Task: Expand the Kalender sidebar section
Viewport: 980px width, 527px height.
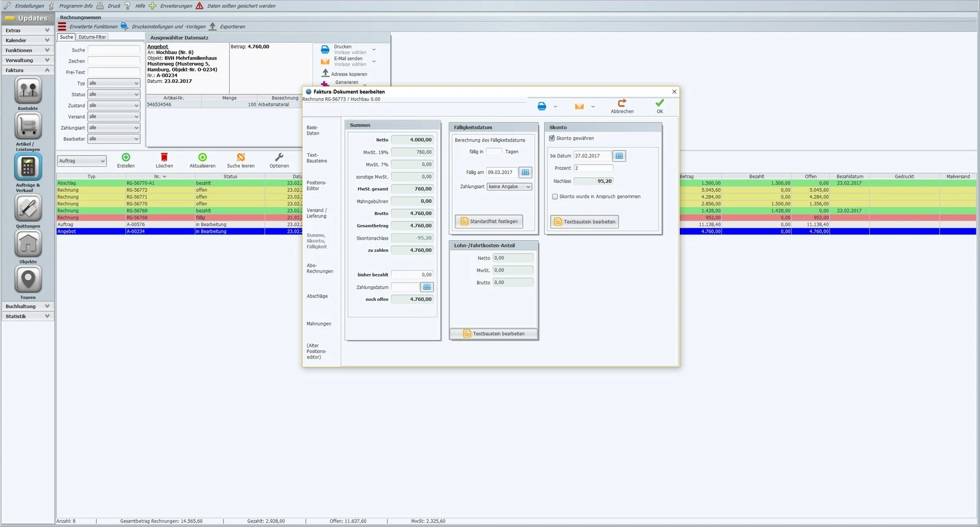Action: [x=28, y=40]
